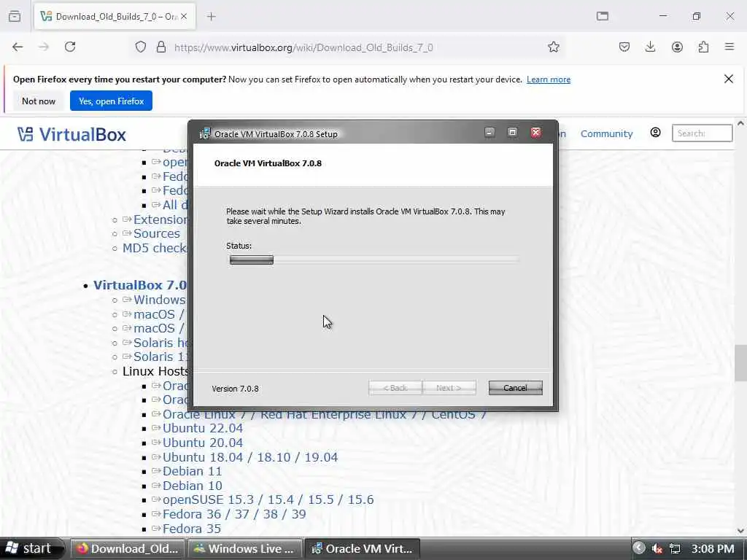This screenshot has height=560, width=747.
Task: Click the installer title bar icon
Action: pos(204,133)
